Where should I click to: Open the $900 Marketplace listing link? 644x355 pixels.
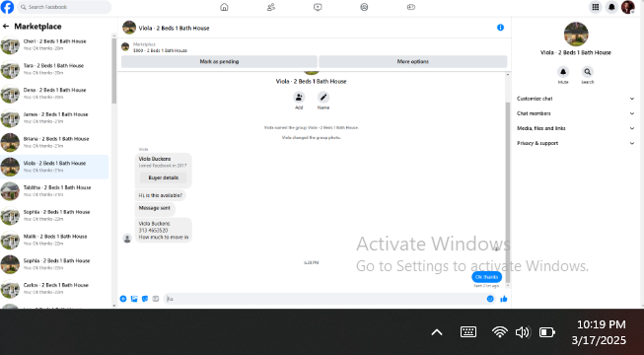[x=160, y=50]
